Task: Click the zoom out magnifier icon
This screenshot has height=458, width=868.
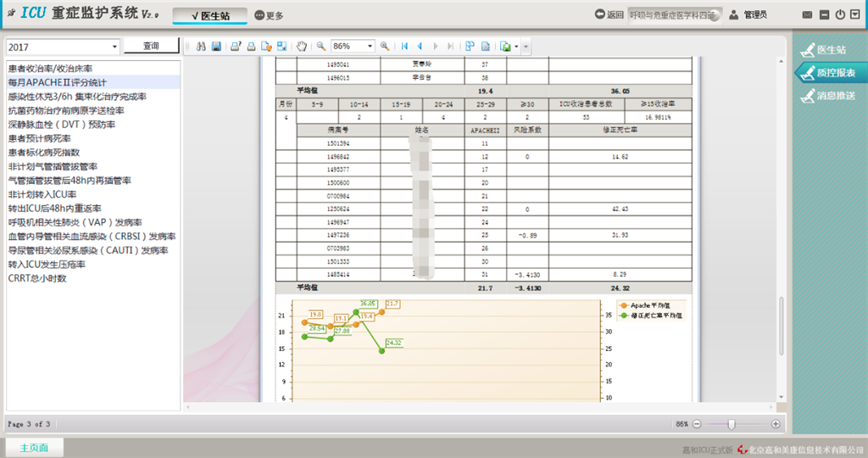Action: coord(321,46)
